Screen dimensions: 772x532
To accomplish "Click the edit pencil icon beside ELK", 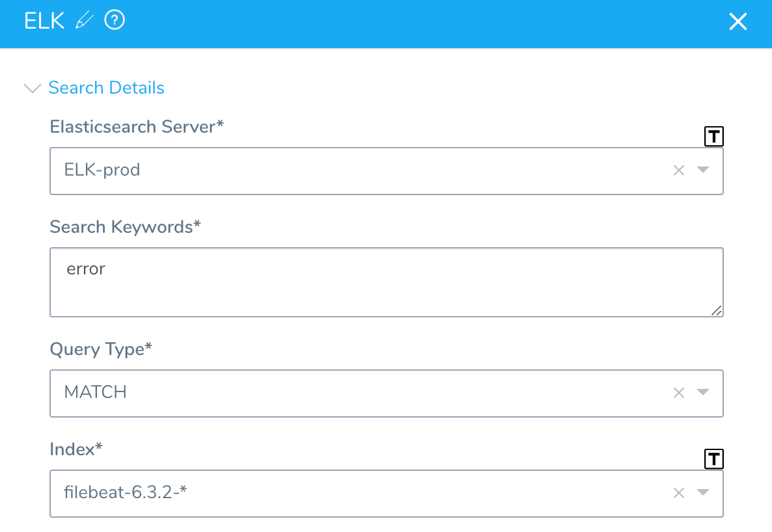I will (84, 21).
